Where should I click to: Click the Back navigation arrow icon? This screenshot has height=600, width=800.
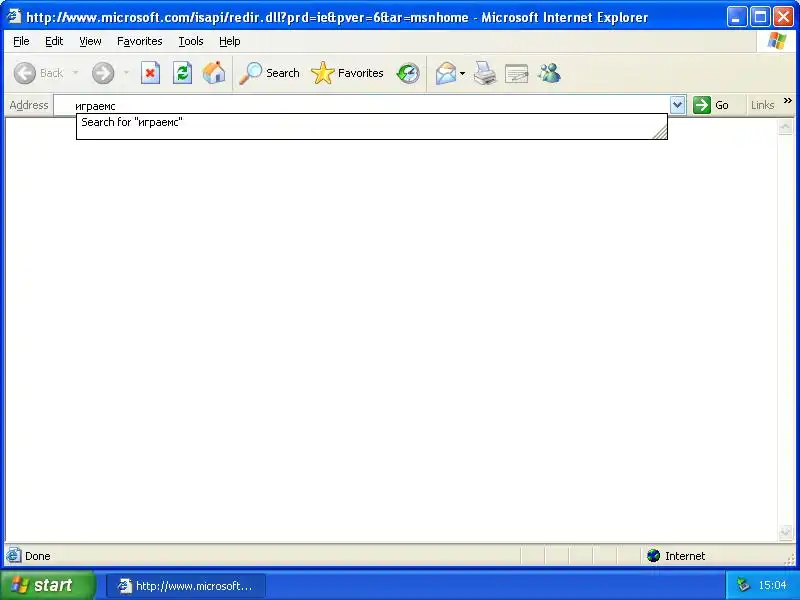pyautogui.click(x=24, y=73)
